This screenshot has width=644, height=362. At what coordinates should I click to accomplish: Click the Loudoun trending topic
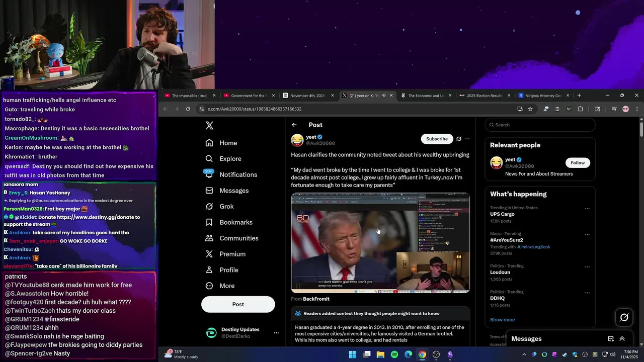500,272
